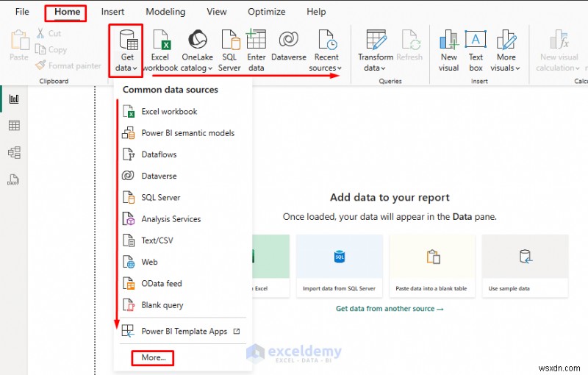Switch to the Modeling tab
The width and height of the screenshot is (588, 375).
[165, 12]
